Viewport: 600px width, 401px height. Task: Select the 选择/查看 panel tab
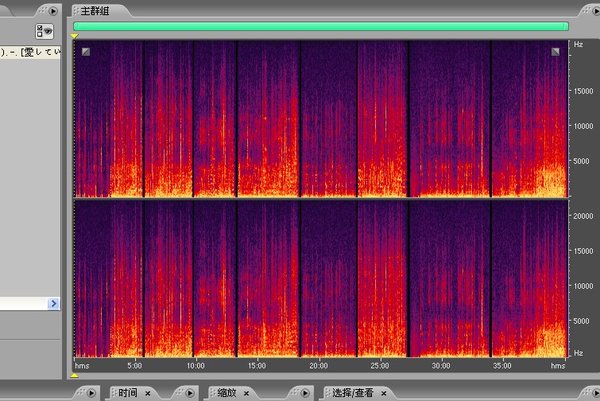click(352, 393)
